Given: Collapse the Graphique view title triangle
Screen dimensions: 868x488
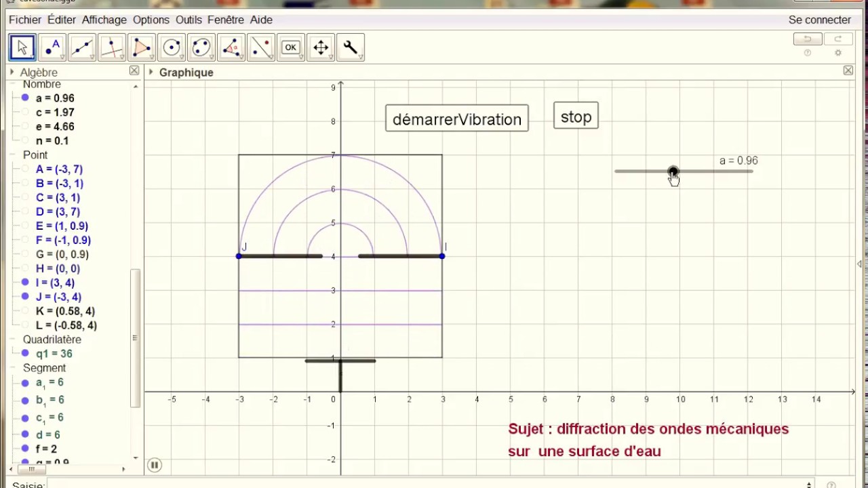Looking at the screenshot, I should pos(151,72).
